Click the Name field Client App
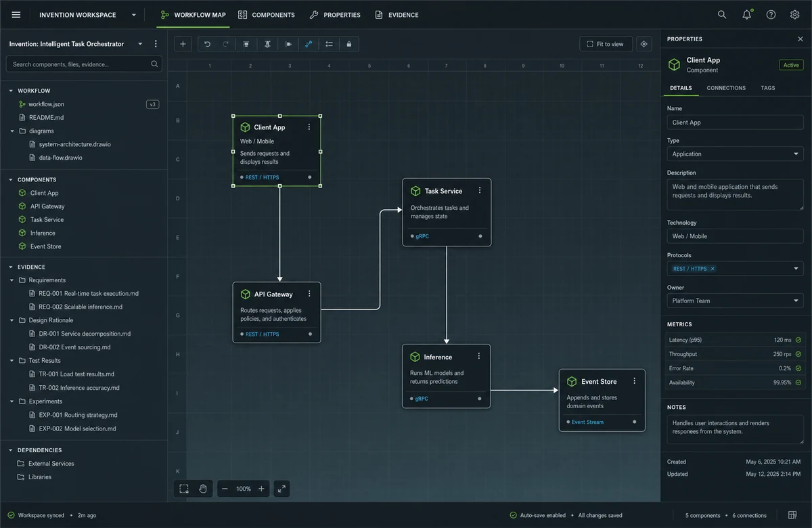The height and width of the screenshot is (528, 812). click(x=735, y=123)
